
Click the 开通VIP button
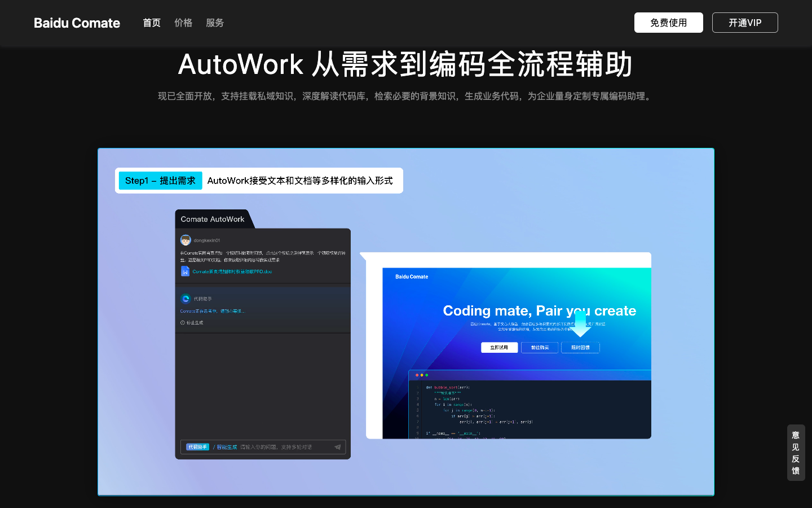745,23
